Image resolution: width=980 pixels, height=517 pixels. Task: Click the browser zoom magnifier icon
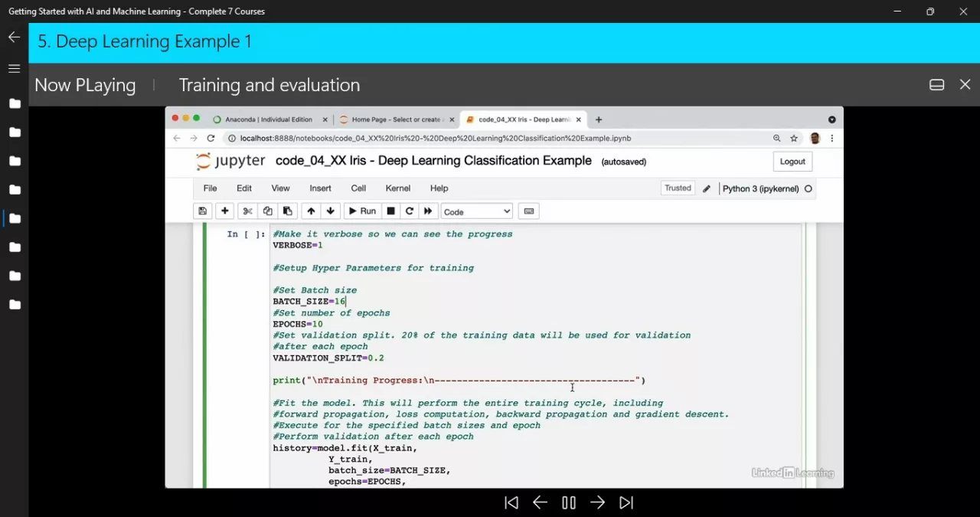(x=776, y=139)
